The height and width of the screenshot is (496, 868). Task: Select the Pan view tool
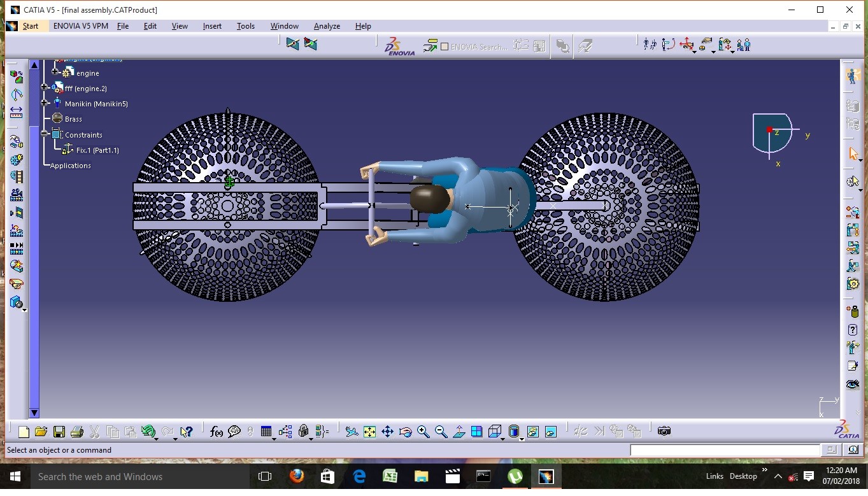(387, 432)
